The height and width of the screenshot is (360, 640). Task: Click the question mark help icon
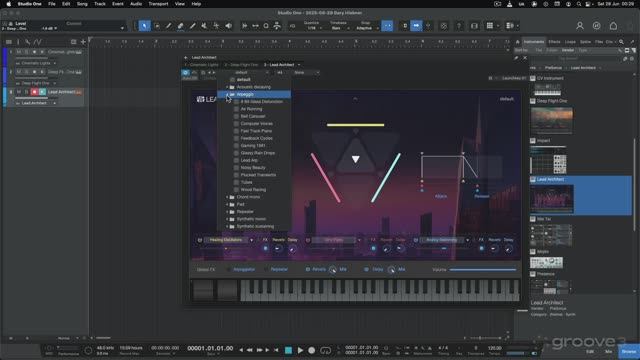tap(459, 26)
